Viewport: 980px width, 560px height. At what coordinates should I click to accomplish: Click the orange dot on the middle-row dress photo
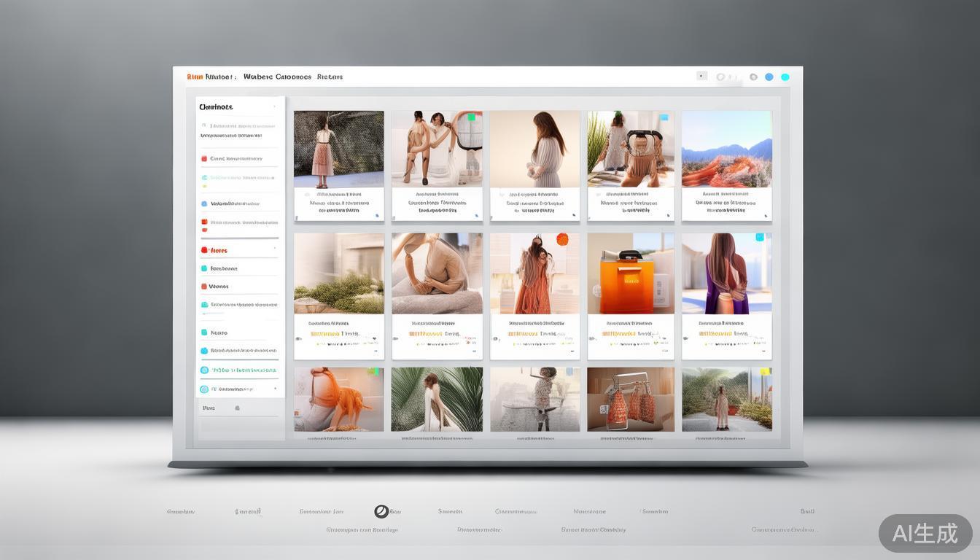tap(562, 238)
